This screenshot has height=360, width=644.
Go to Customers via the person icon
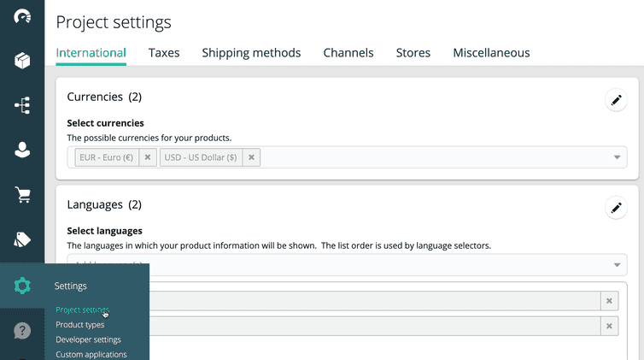[22, 150]
